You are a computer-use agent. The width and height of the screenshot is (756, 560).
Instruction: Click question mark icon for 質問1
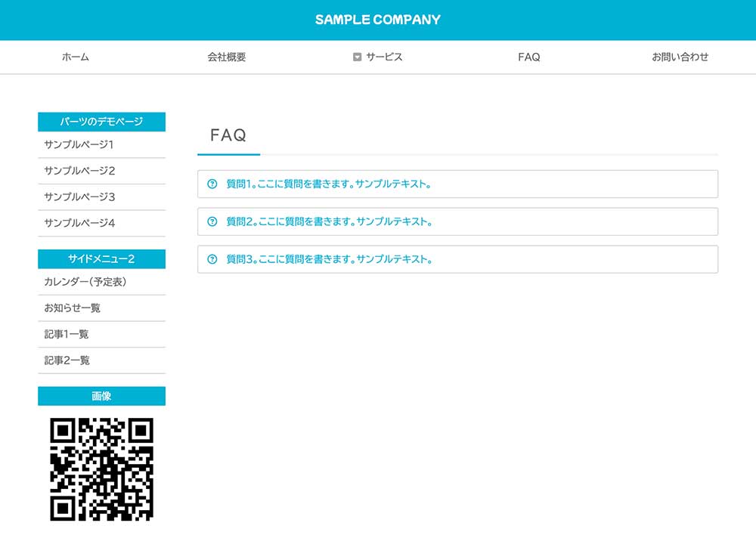click(212, 184)
